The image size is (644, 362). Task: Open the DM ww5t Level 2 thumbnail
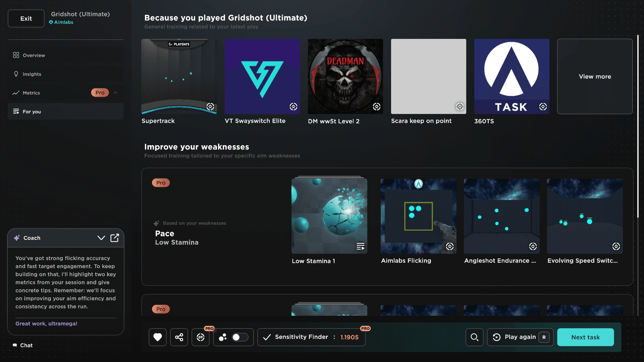point(345,76)
